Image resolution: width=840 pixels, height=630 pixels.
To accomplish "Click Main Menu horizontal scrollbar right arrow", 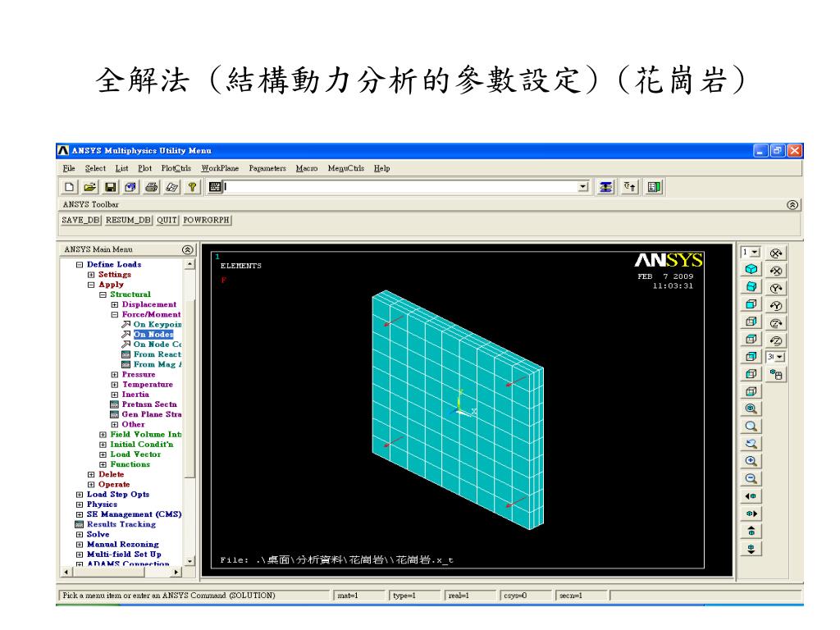I will (x=176, y=572).
